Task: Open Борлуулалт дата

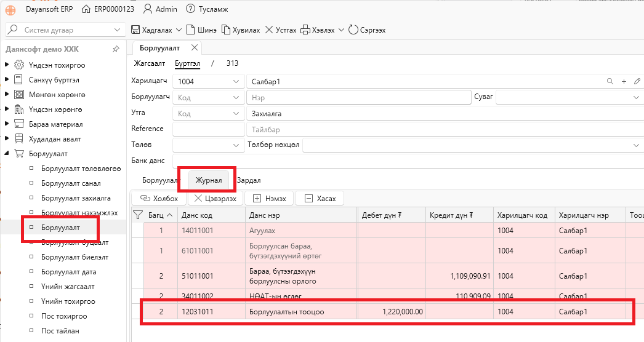Action: 68,272
